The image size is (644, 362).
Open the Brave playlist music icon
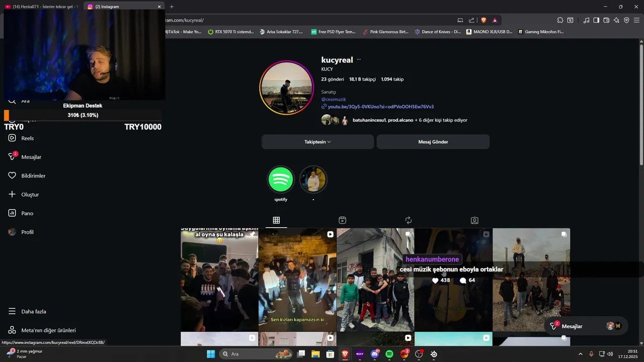[586, 20]
